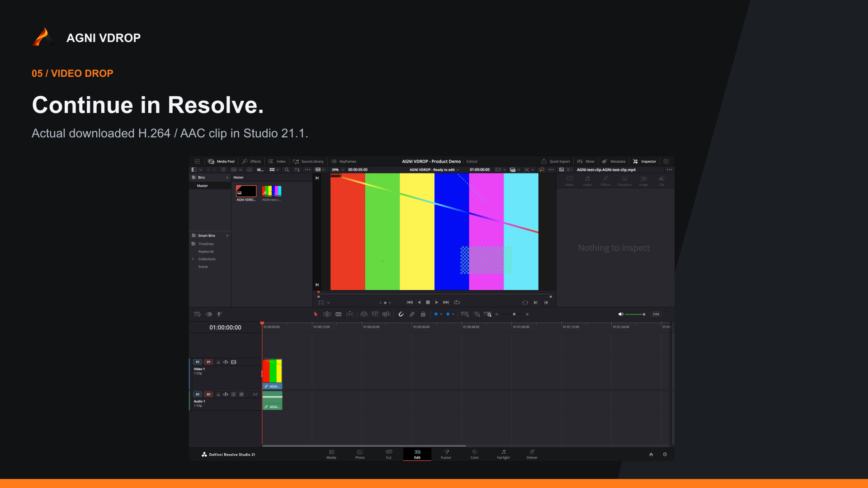Switch to the Deliver page
The width and height of the screenshot is (868, 488).
[x=532, y=454]
